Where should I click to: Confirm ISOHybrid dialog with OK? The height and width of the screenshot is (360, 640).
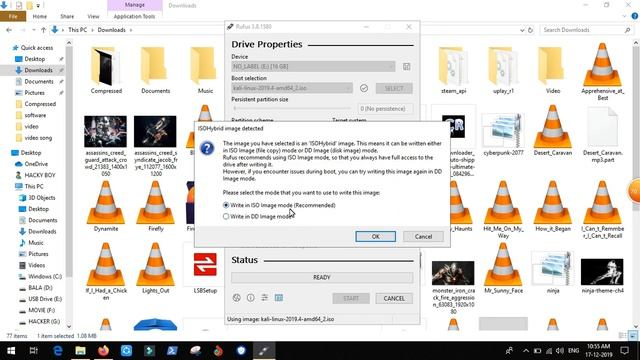click(x=375, y=236)
